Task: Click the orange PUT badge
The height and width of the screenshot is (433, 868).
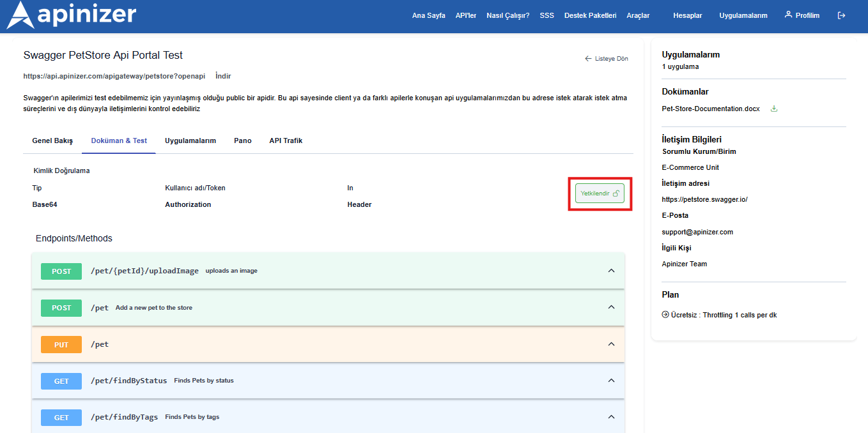Action: coord(61,344)
